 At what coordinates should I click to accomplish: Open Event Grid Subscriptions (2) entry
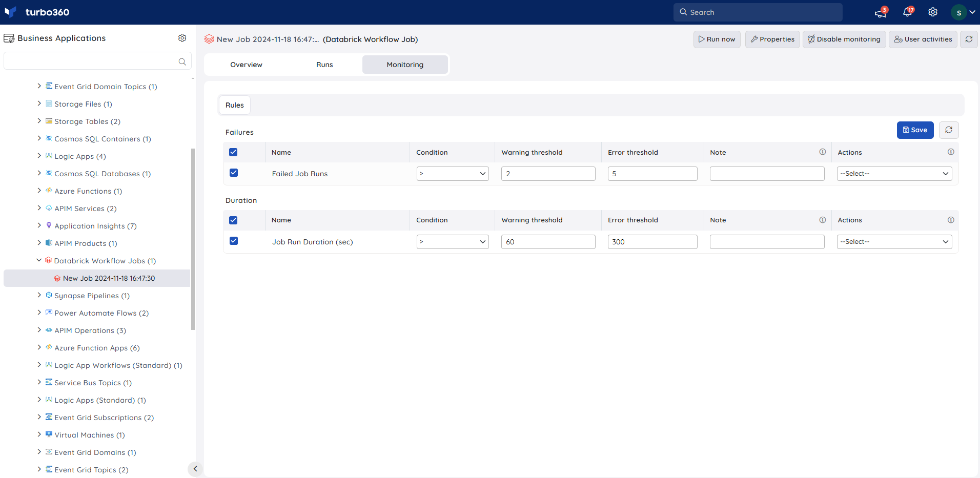[x=104, y=418]
